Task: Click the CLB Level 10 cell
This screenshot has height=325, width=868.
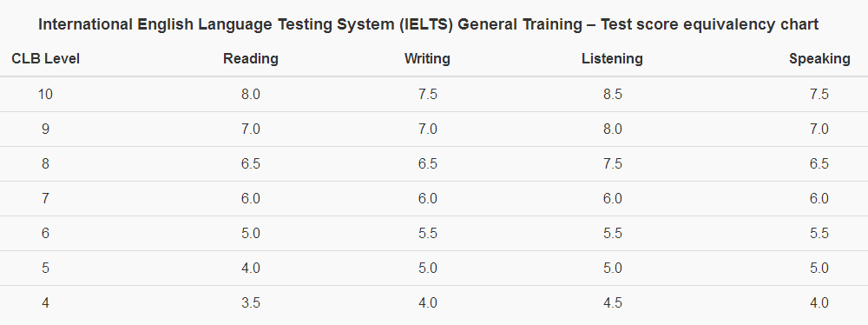Action: click(45, 94)
